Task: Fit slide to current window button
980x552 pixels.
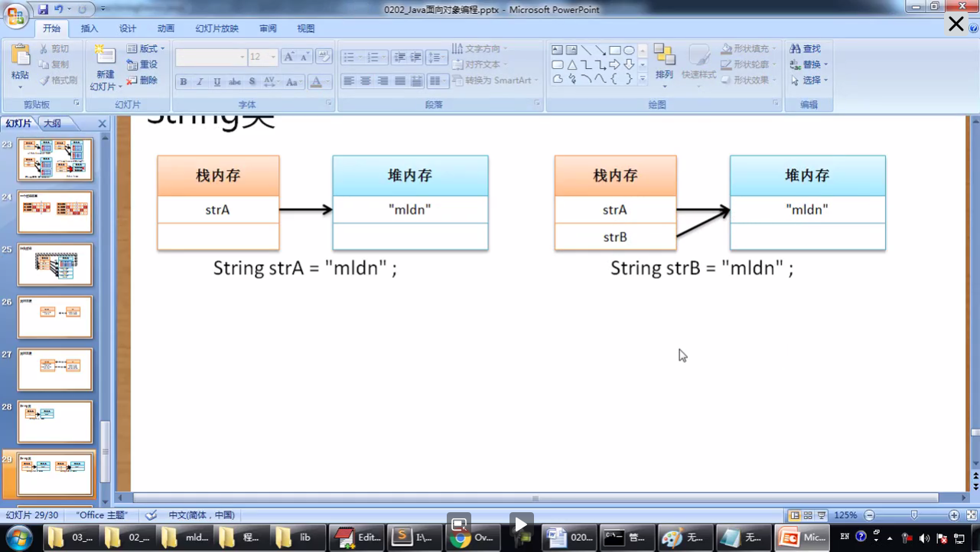Action: click(970, 516)
